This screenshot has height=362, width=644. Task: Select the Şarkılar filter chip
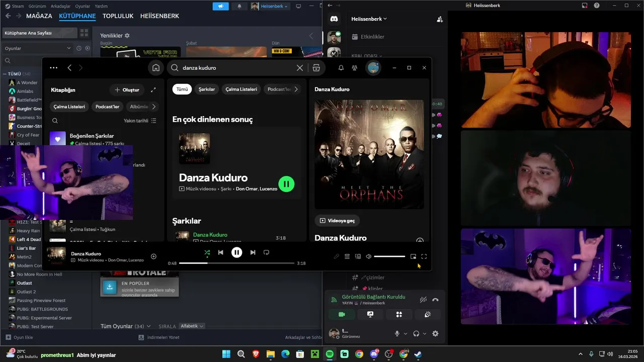[207, 89]
